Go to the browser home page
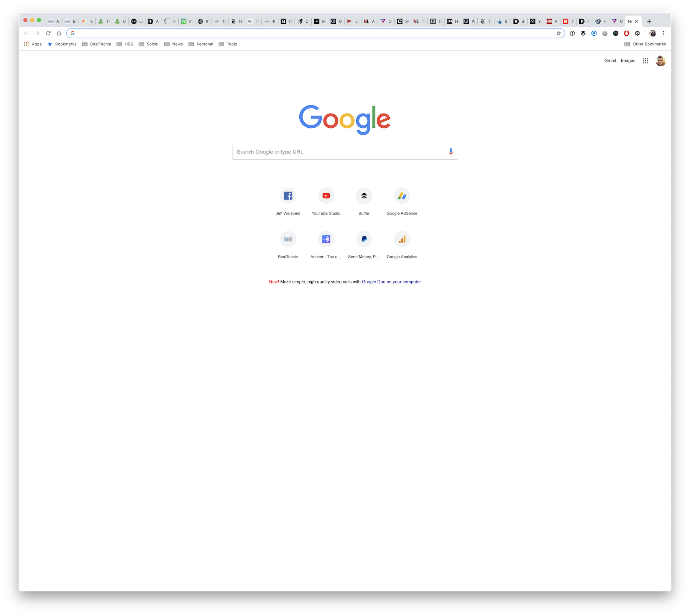Viewport: 690px width, 616px height. (x=59, y=33)
